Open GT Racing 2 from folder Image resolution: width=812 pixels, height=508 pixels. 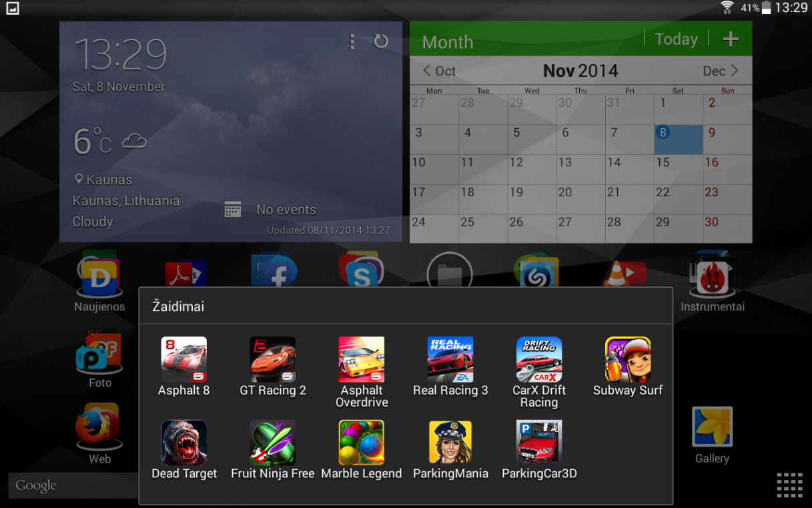[x=272, y=360]
